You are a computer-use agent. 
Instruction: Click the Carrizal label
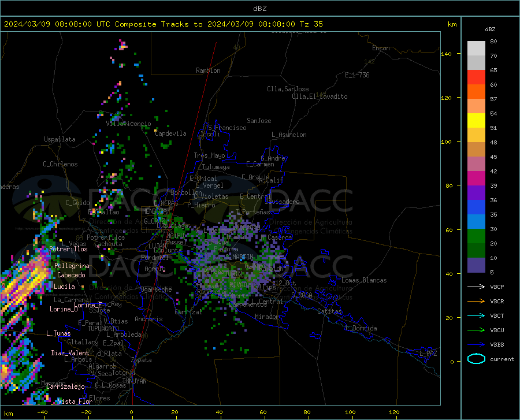click(x=188, y=313)
